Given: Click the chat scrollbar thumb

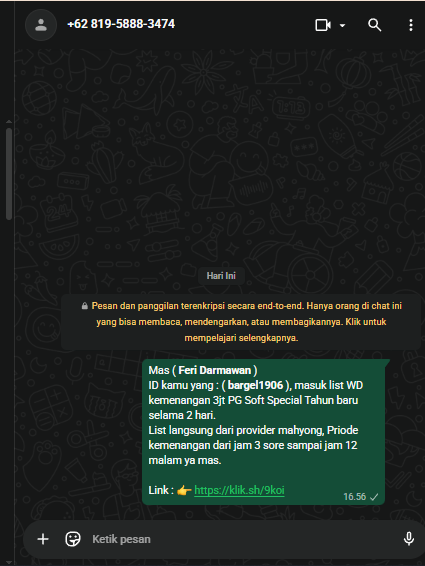Looking at the screenshot, I should click(x=9, y=173).
